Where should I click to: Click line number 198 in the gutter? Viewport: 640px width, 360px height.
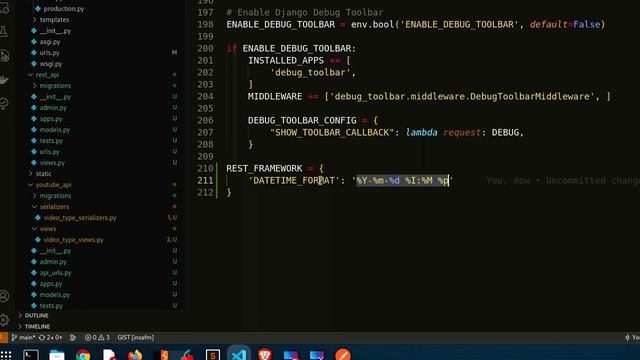[205, 24]
